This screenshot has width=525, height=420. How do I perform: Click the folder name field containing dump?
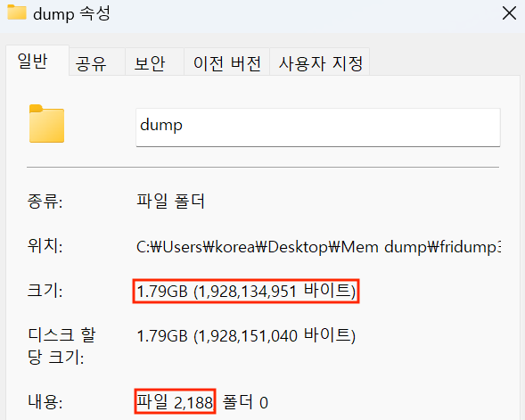coord(318,128)
